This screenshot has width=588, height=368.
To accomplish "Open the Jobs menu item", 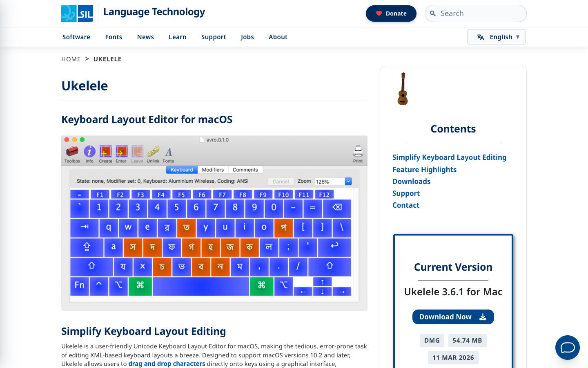I will 247,37.
